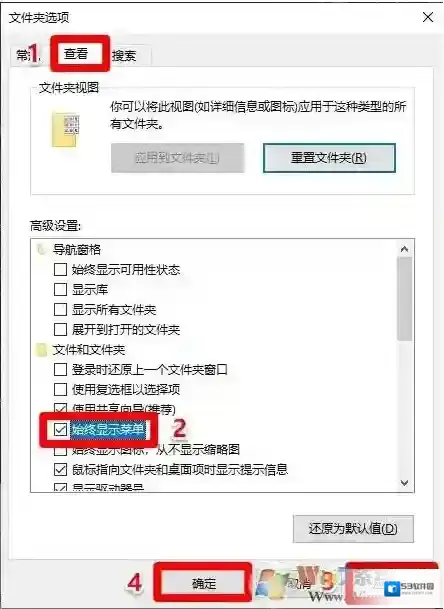Open the 搜索 tab
The image size is (444, 609).
(x=124, y=56)
